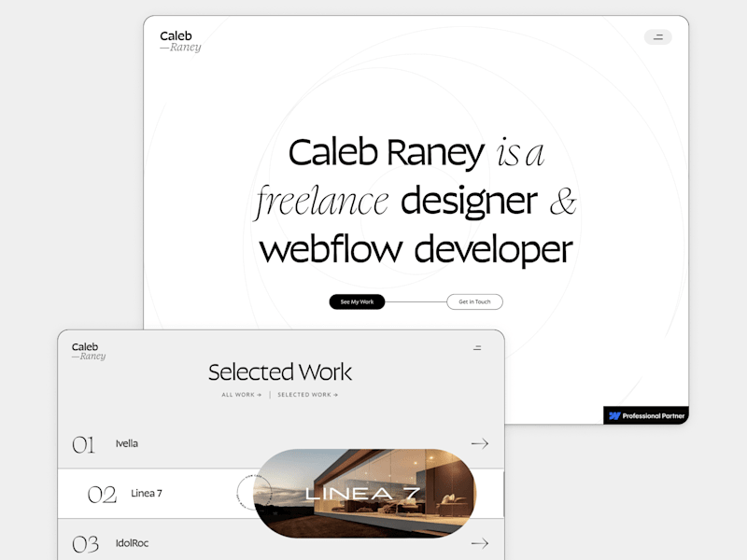Screen dimensions: 747x560
Task: Click the Linea 7 house preview thumbnail
Action: (x=365, y=494)
